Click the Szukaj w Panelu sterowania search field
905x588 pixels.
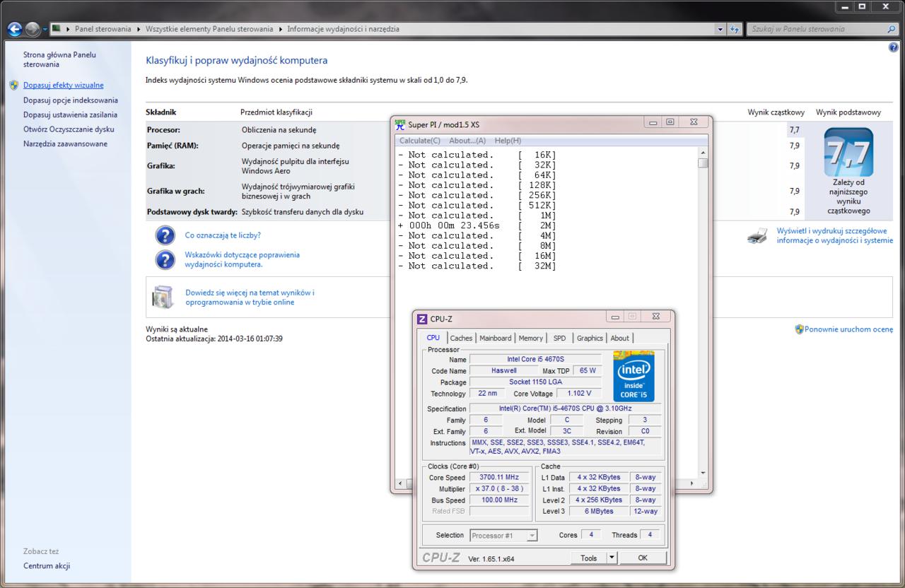click(x=813, y=29)
